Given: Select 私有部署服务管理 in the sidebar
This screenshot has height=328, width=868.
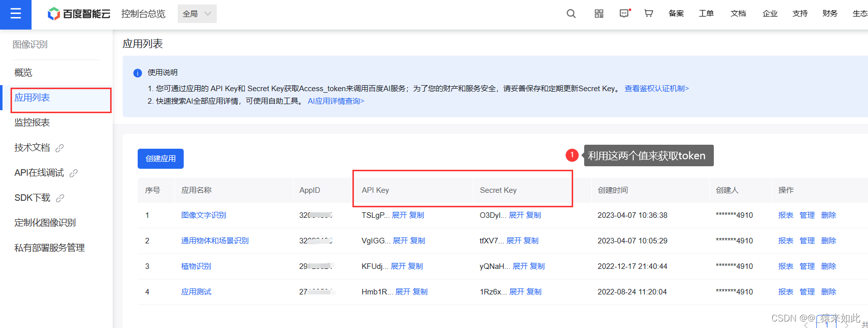Looking at the screenshot, I should 50,248.
